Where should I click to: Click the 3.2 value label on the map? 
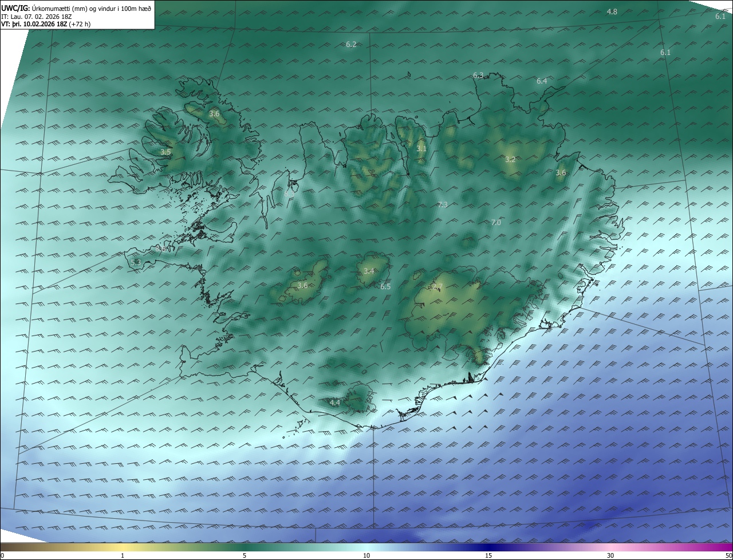(510, 159)
